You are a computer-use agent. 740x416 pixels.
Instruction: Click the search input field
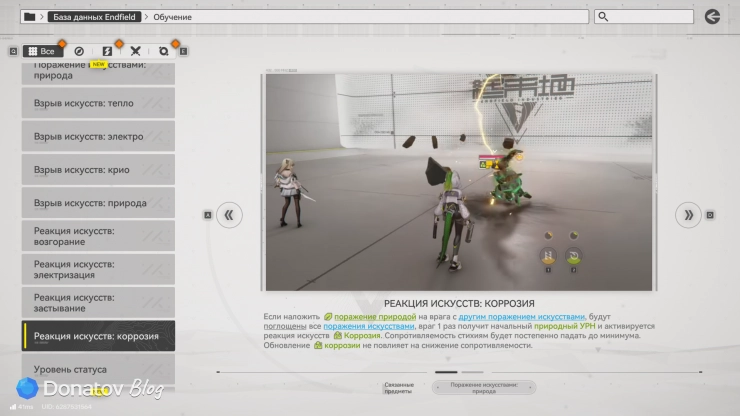644,17
